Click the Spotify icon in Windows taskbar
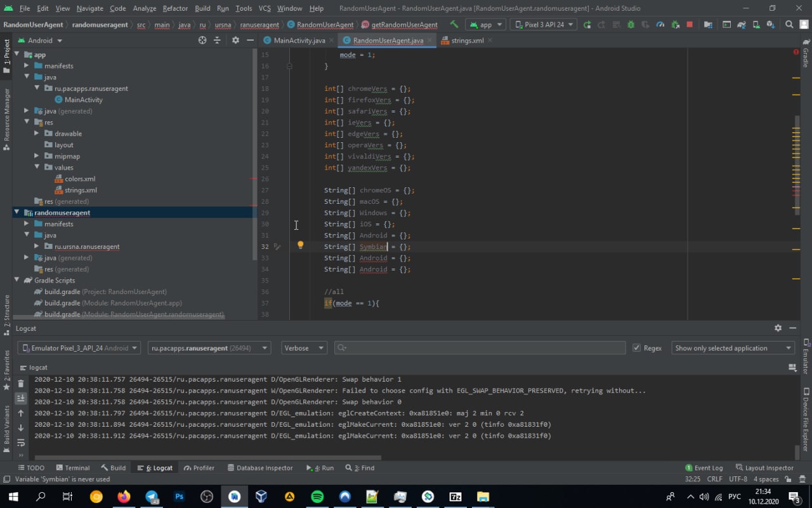 coord(318,497)
